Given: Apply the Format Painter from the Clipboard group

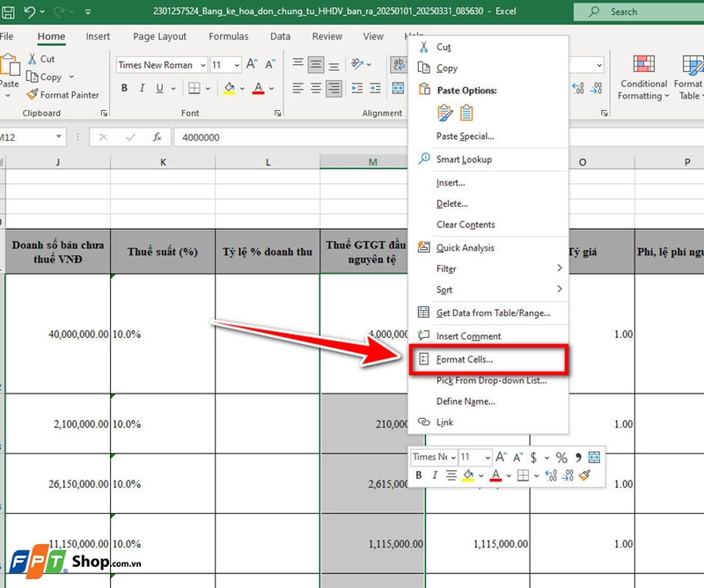Looking at the screenshot, I should click(64, 95).
